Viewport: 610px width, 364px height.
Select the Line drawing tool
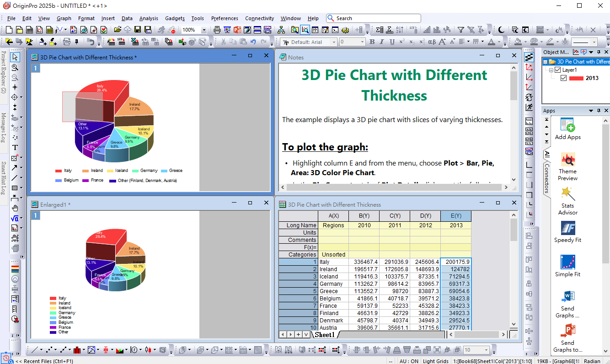(x=15, y=177)
